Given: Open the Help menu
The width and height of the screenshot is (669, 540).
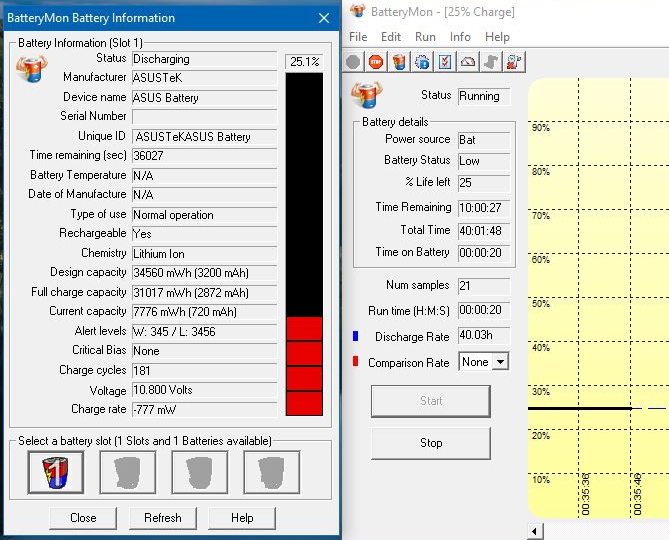Looking at the screenshot, I should click(497, 37).
